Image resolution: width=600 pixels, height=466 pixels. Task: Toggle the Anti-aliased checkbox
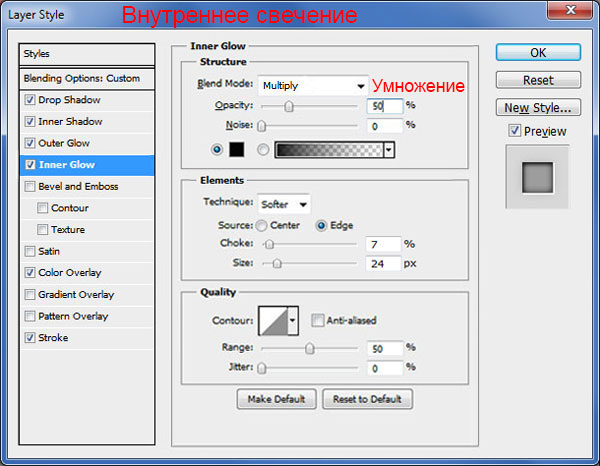[318, 320]
